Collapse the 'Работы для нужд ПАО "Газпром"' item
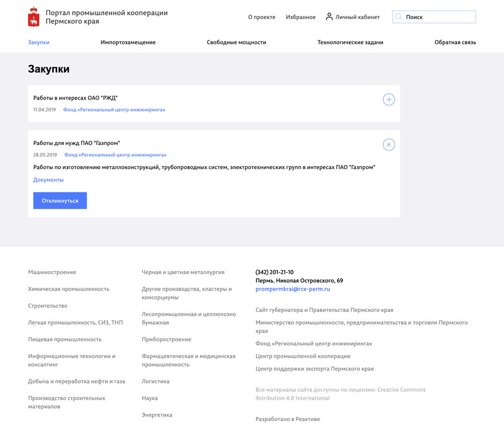 click(389, 144)
